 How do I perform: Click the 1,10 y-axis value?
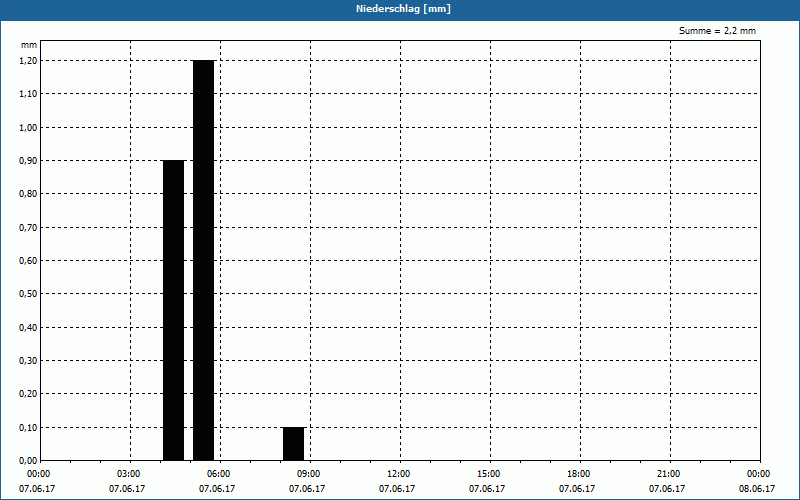click(29, 94)
